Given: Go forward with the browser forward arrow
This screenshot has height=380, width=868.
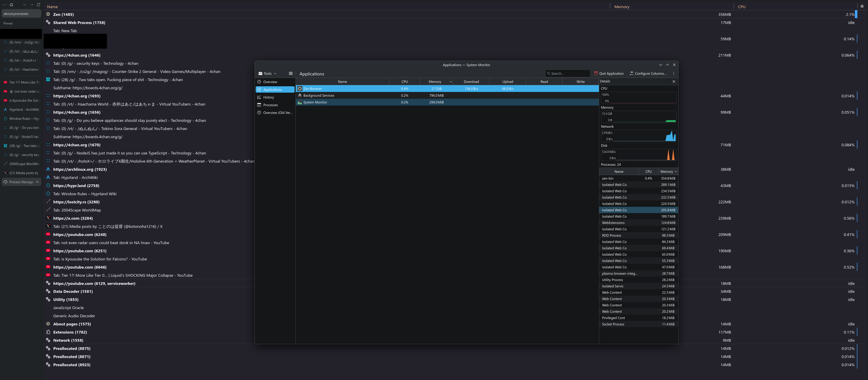Looking at the screenshot, I should (32, 5).
